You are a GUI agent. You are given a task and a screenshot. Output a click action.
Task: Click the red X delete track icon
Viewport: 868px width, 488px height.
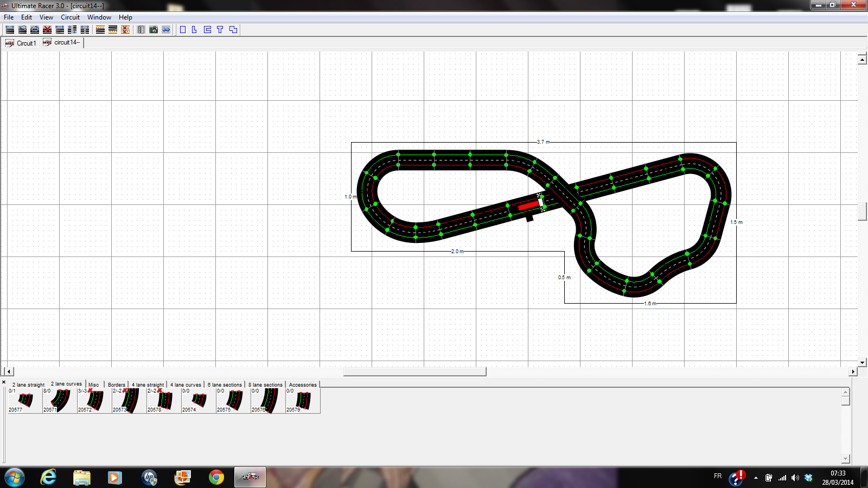click(x=47, y=30)
